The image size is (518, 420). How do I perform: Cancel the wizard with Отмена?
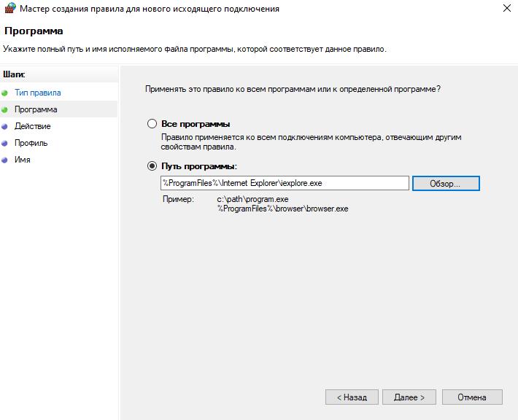point(471,397)
